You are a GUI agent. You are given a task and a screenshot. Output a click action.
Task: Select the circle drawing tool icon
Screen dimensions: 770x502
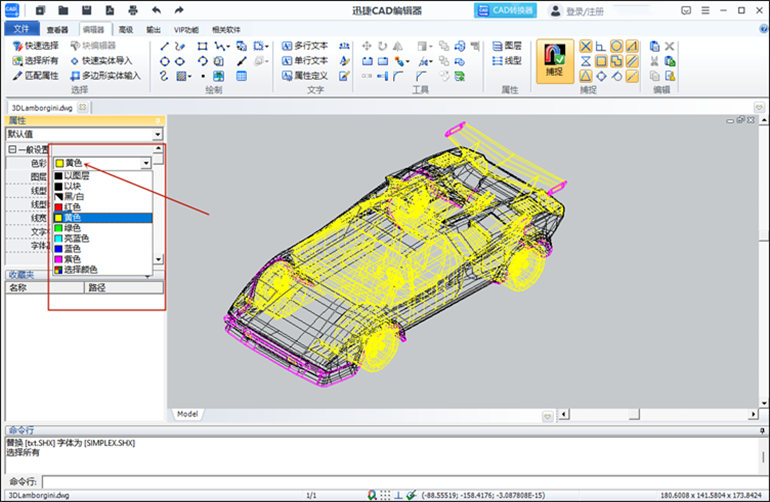165,61
